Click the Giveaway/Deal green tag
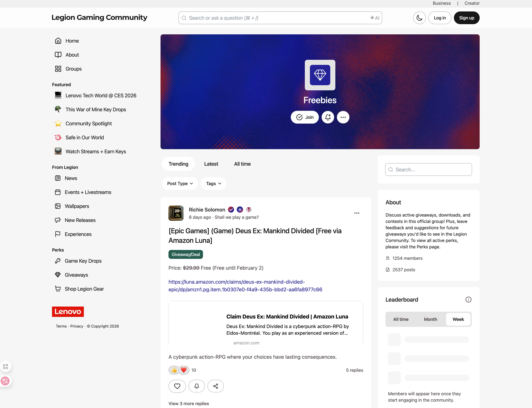532x408 pixels. (186, 254)
